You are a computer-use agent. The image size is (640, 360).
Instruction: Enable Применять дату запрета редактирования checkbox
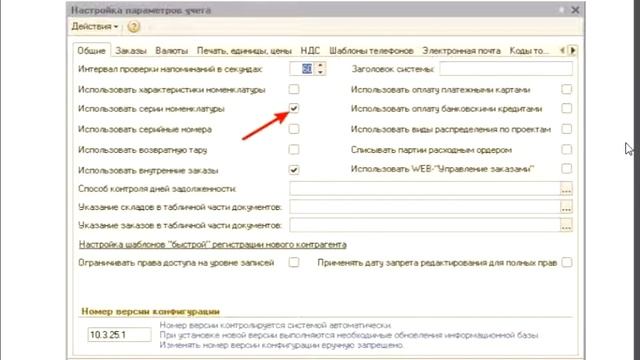[x=567, y=262]
